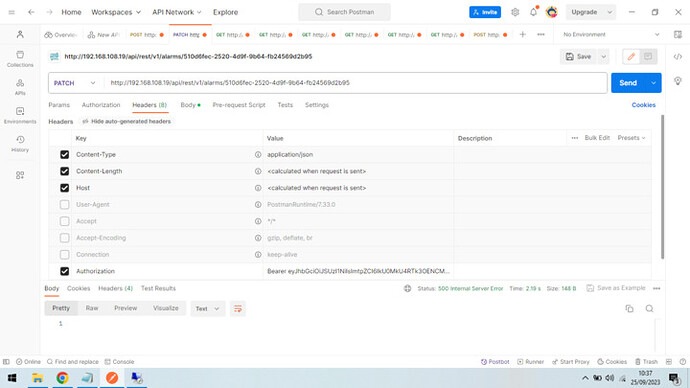Open the environment quick look icon

(x=678, y=34)
